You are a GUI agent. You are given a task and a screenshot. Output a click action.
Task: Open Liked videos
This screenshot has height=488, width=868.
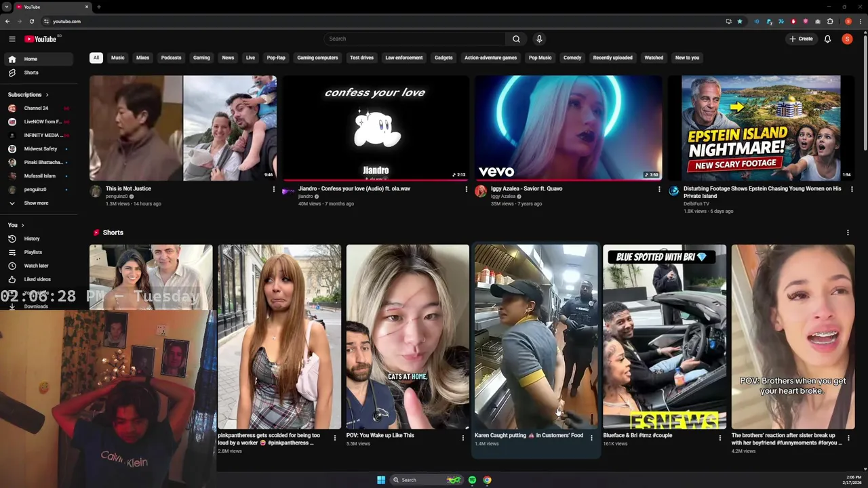38,279
